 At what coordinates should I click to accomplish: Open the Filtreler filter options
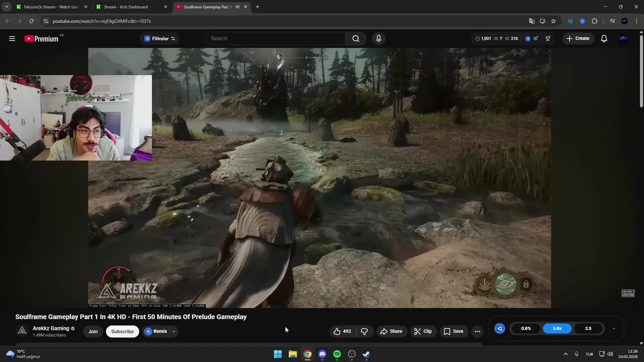tap(159, 39)
